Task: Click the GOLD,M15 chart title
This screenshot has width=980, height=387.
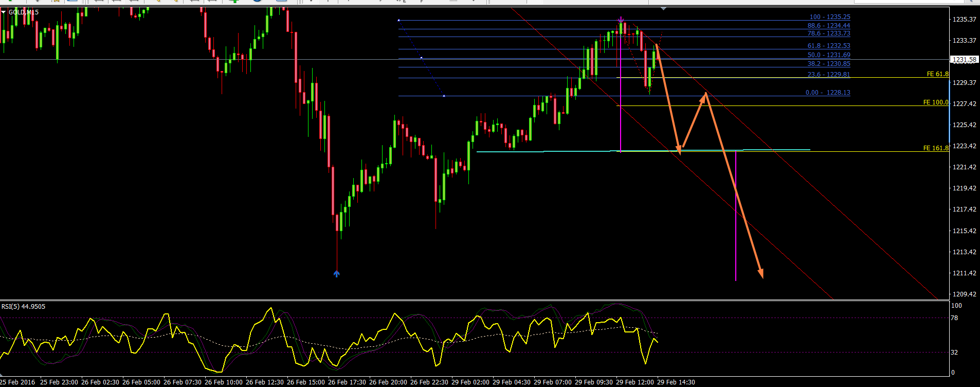Action: [24, 12]
